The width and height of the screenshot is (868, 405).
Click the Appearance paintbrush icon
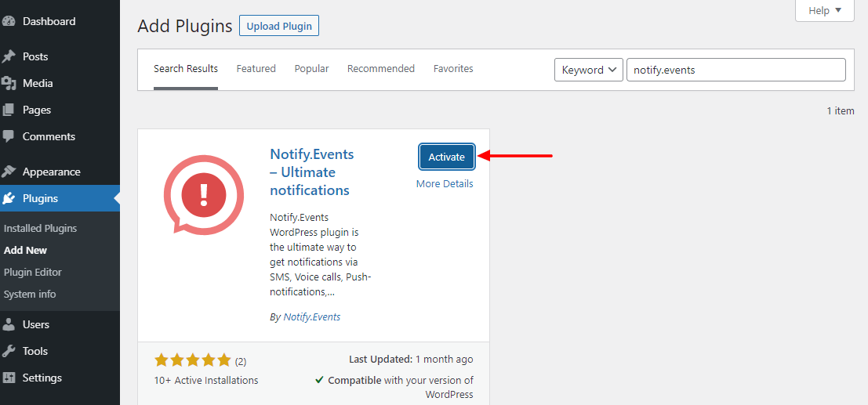pyautogui.click(x=9, y=172)
